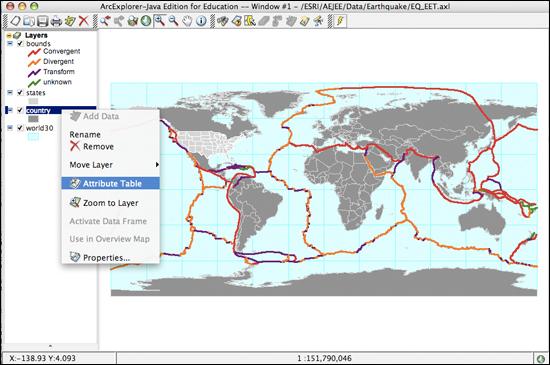Click the grayed Use in Overview Map entry
The width and height of the screenshot is (550, 365).
(x=109, y=239)
